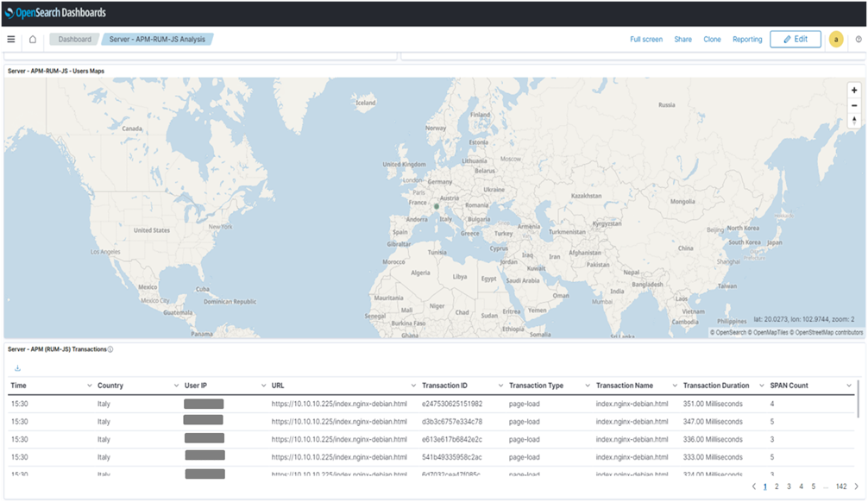
Task: Open the help icon in top bar
Action: click(859, 40)
